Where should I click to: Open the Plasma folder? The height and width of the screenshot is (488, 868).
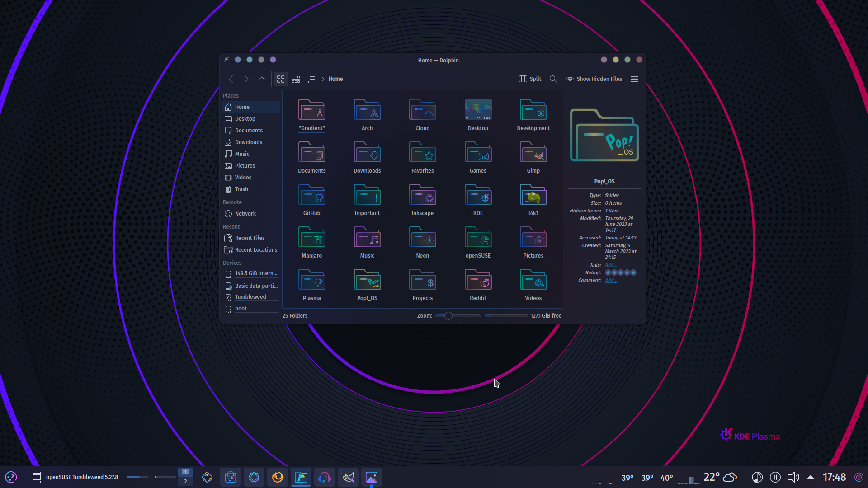click(x=311, y=285)
